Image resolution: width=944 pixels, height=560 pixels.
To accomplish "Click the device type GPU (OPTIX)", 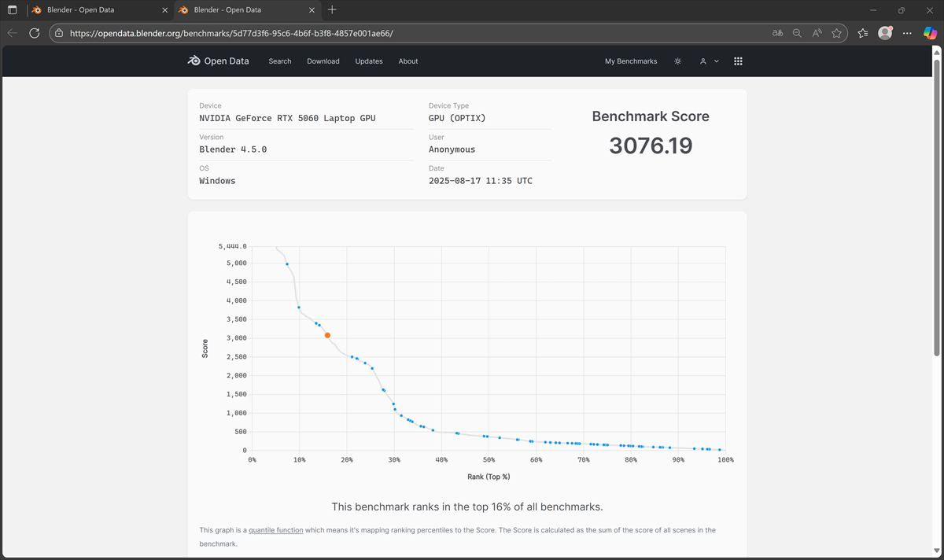I will [457, 118].
